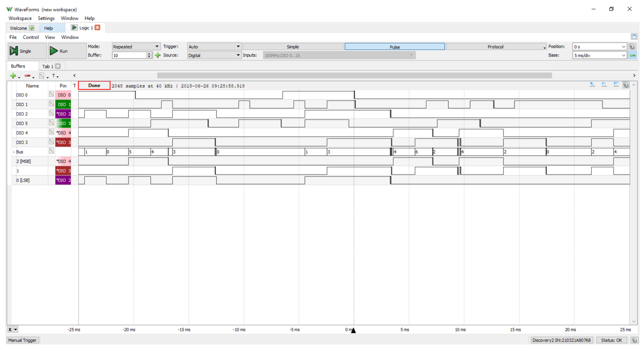Click the quick measure cursor icon
The width and height of the screenshot is (644, 349).
point(592,85)
